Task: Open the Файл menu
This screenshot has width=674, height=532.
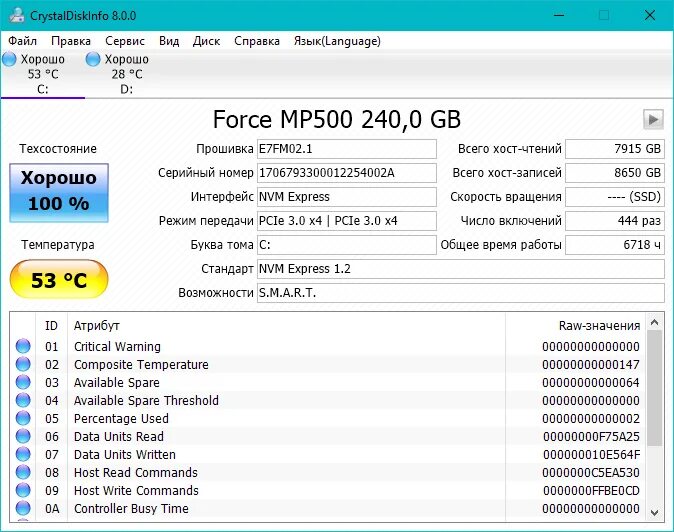Action: pyautogui.click(x=22, y=41)
